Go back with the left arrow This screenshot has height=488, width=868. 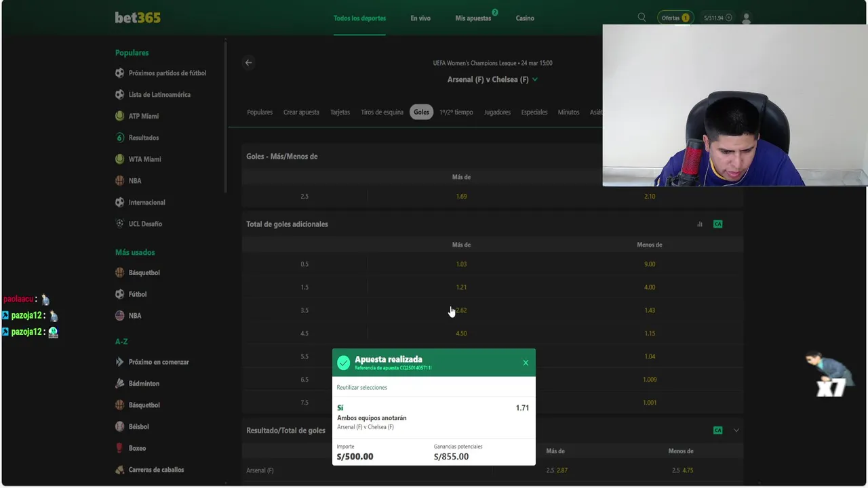coord(248,62)
